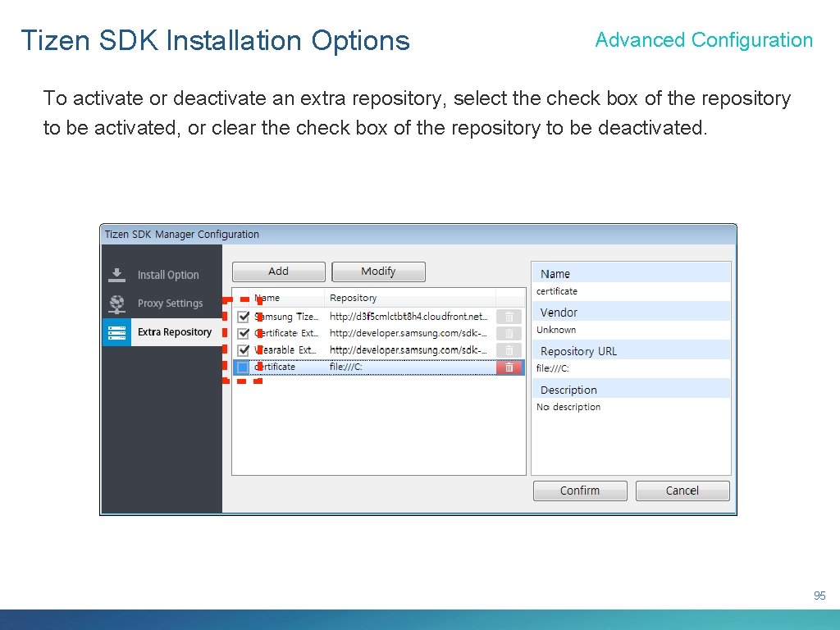Deactivate the Wearable Ext repository checkbox
This screenshot has width=840, height=630.
pos(243,350)
